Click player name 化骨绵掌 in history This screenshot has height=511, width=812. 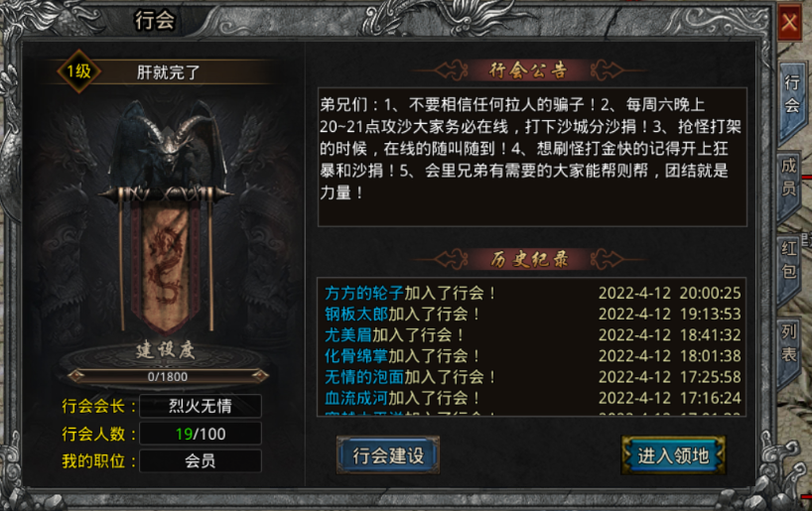(x=356, y=356)
